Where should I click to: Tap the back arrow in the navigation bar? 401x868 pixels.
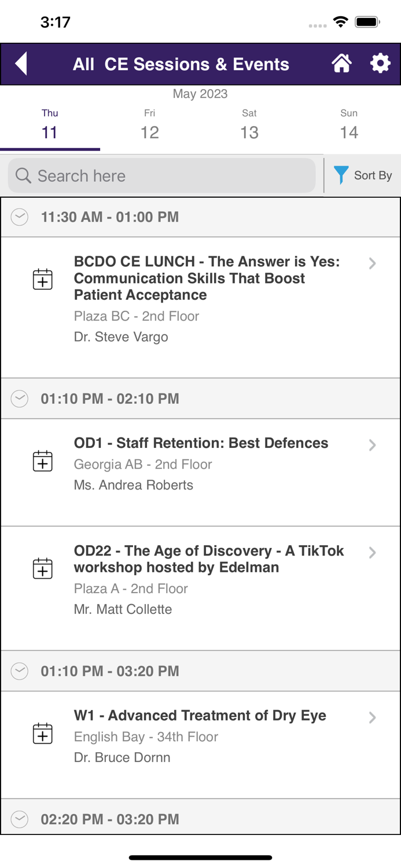[21, 64]
